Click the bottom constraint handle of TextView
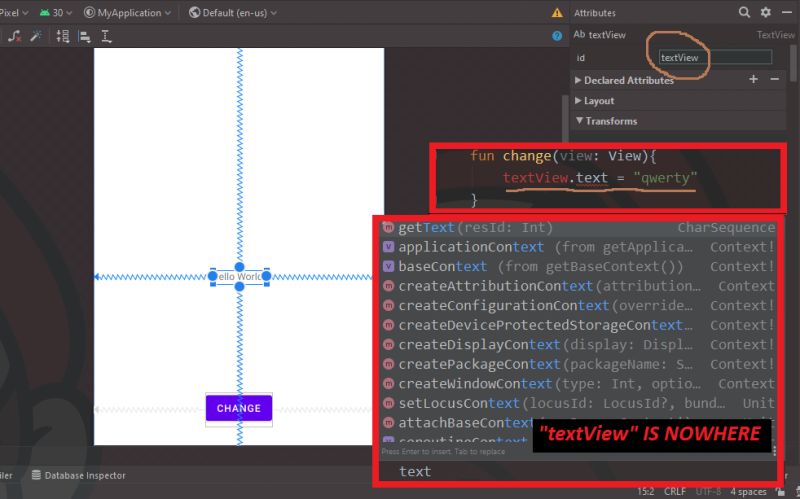Viewport: 800px width, 499px height. [x=239, y=287]
